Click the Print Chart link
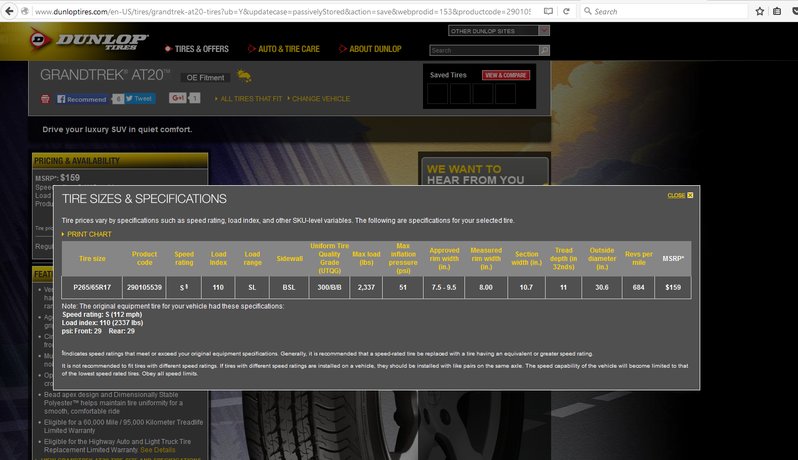 [87, 234]
